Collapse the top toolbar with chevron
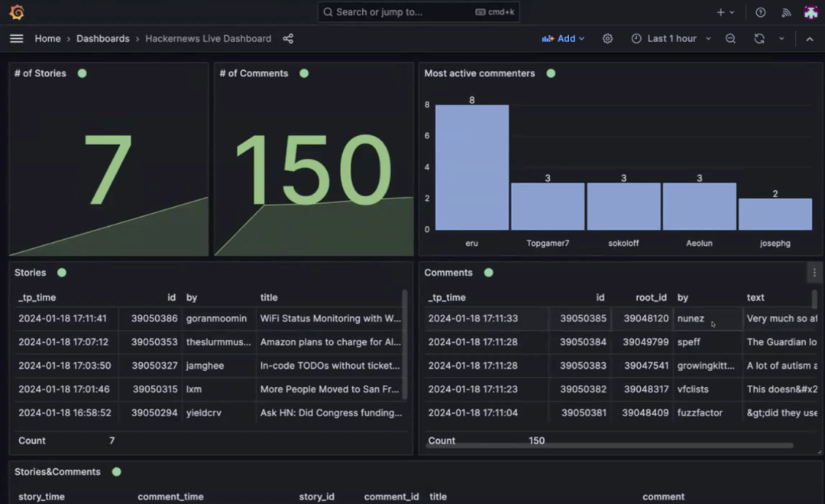Screen dimensions: 825x504 (x=810, y=38)
